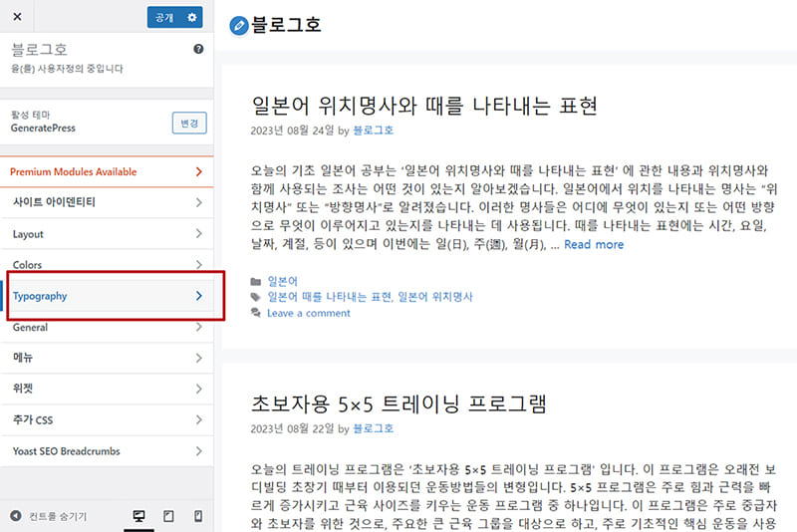Open 사이트 아이덴티티 section
797x532 pixels.
click(107, 202)
